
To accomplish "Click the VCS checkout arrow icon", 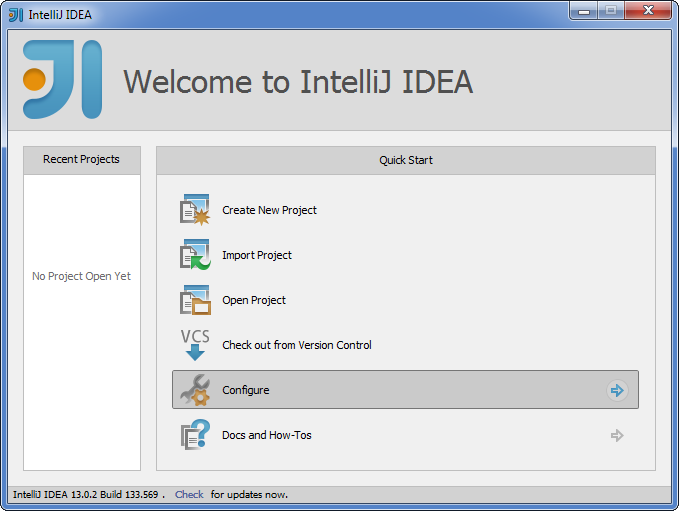I will [x=195, y=345].
